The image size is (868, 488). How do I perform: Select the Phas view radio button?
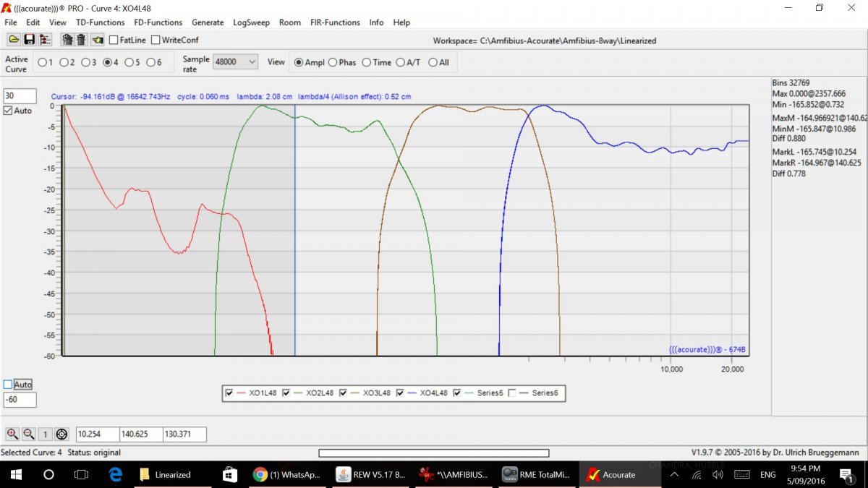pos(333,62)
